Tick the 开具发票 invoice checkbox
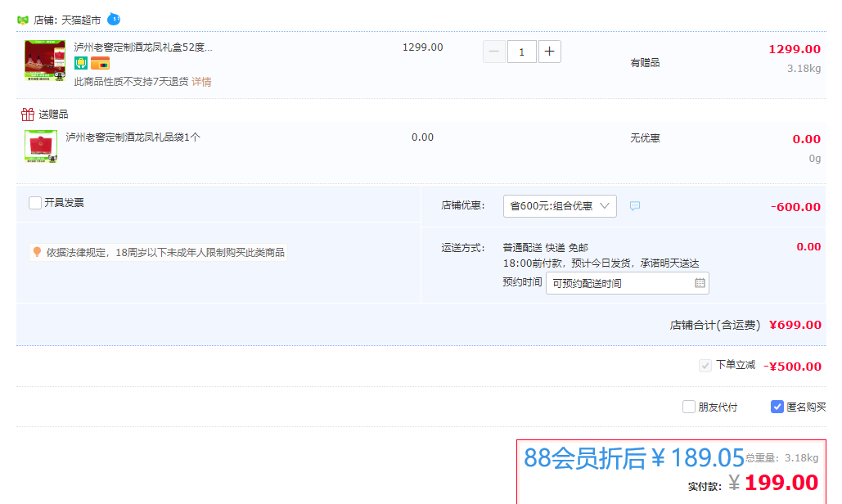This screenshot has width=842, height=504. [35, 202]
